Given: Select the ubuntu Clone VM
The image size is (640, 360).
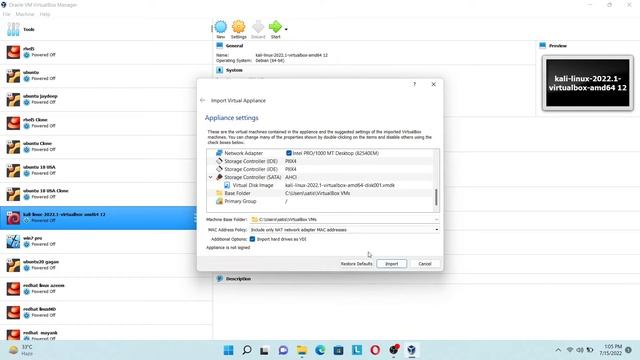Looking at the screenshot, I should [106, 147].
